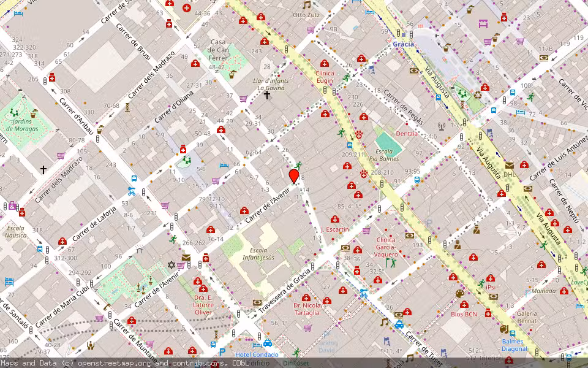The width and height of the screenshot is (588, 368).
Task: Select the Carrer de Laforja street name
Action: point(94,223)
